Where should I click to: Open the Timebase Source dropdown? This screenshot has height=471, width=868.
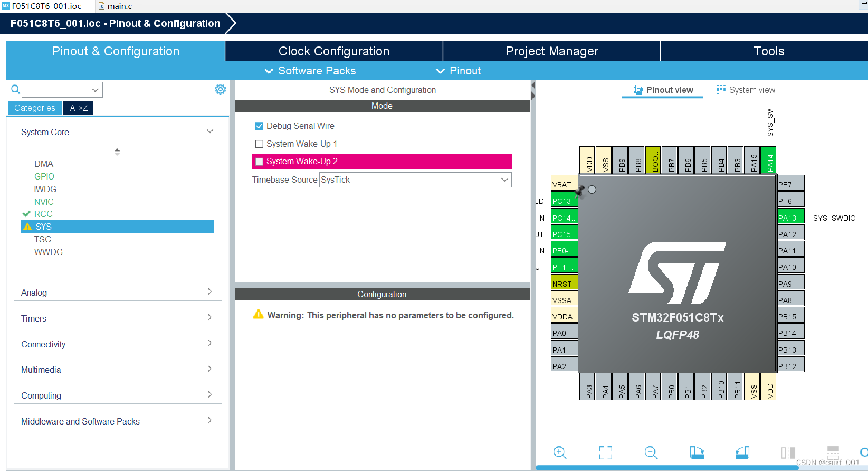(415, 180)
